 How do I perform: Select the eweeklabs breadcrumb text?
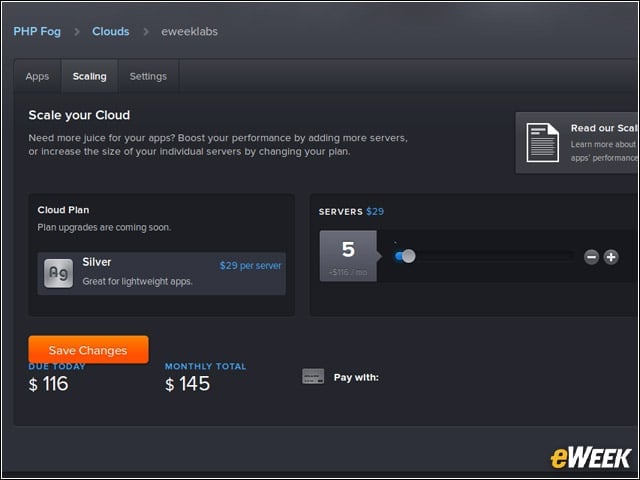tap(189, 31)
